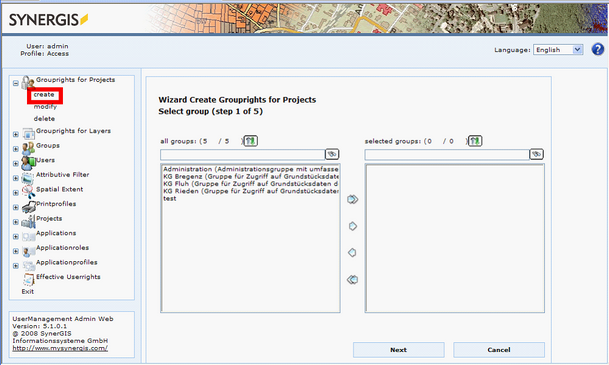609x365 pixels.
Task: Select KG Rieden group in the list
Action: coord(251,191)
